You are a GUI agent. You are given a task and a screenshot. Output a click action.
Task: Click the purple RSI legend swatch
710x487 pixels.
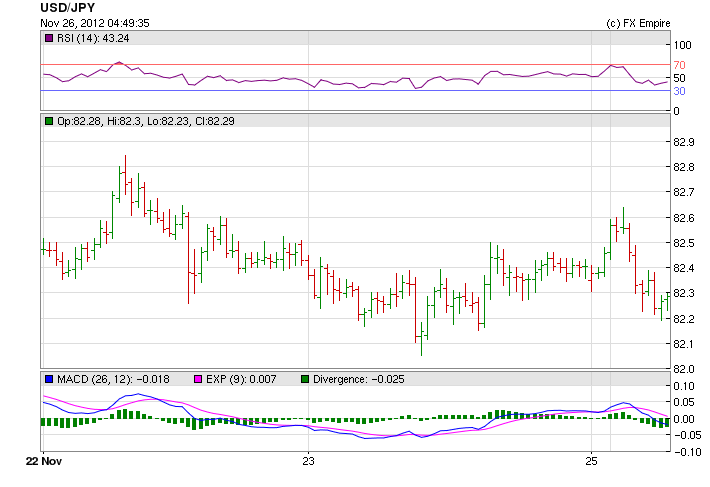[x=49, y=38]
